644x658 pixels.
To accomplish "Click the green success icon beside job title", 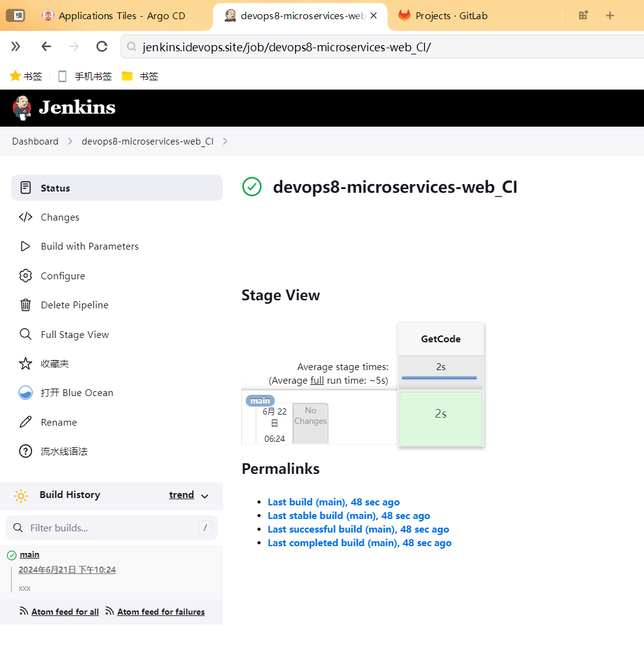I will click(252, 187).
